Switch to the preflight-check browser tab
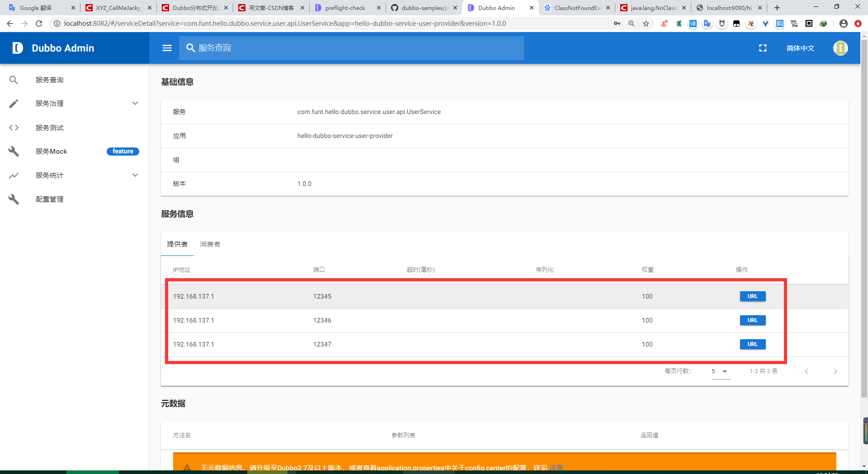The image size is (868, 474). tap(347, 8)
